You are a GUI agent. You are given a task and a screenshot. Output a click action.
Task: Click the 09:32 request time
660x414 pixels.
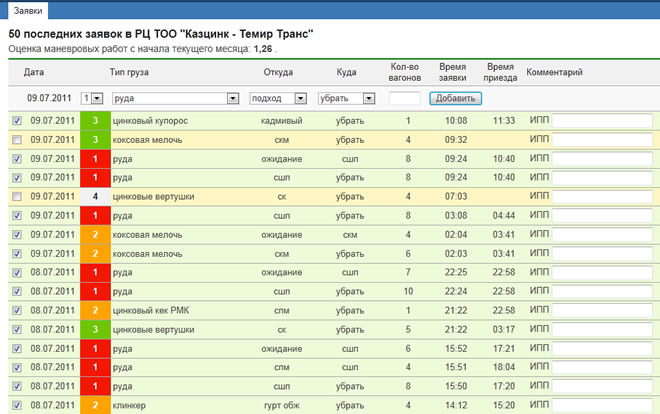pos(456,140)
